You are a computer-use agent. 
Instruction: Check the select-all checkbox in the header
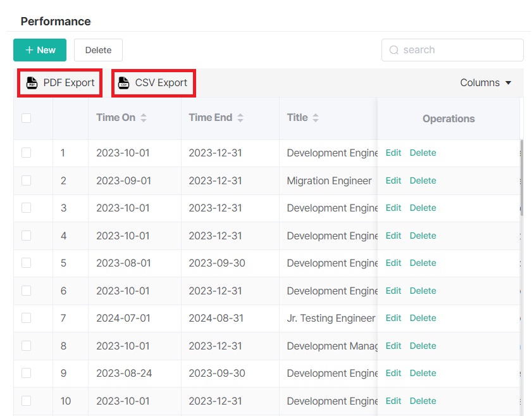[27, 118]
